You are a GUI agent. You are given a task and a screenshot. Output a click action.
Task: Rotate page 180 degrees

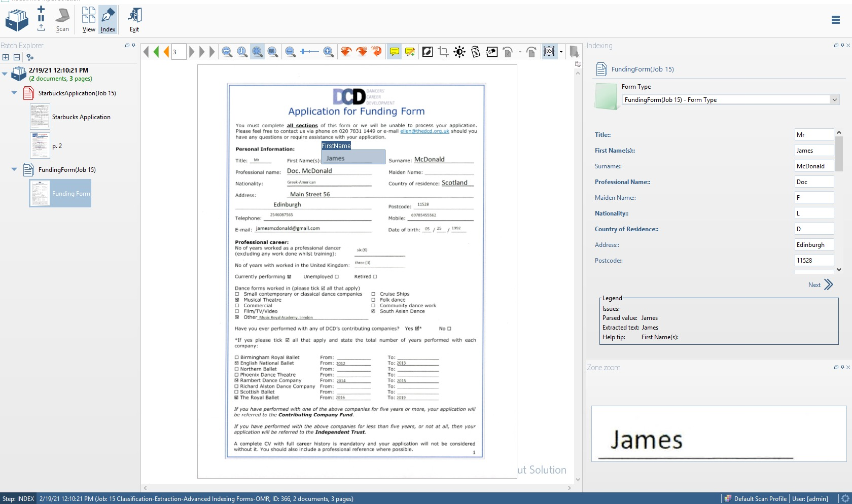click(x=376, y=51)
